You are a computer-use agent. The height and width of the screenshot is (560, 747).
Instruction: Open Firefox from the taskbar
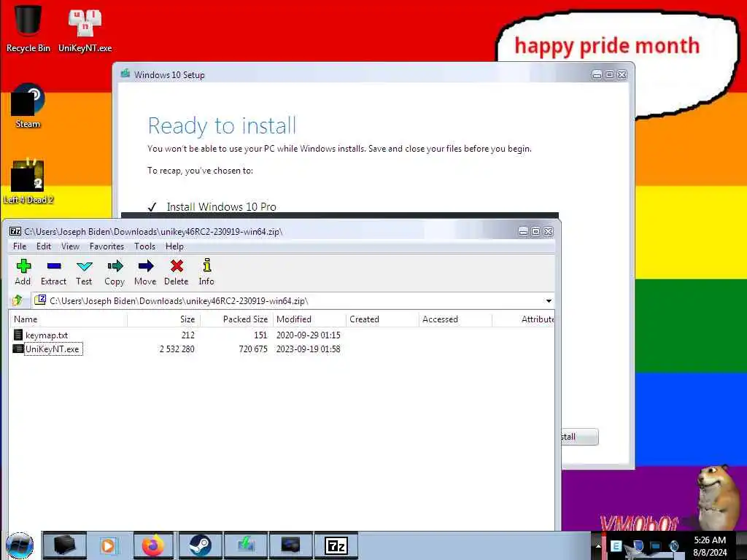[x=153, y=545]
